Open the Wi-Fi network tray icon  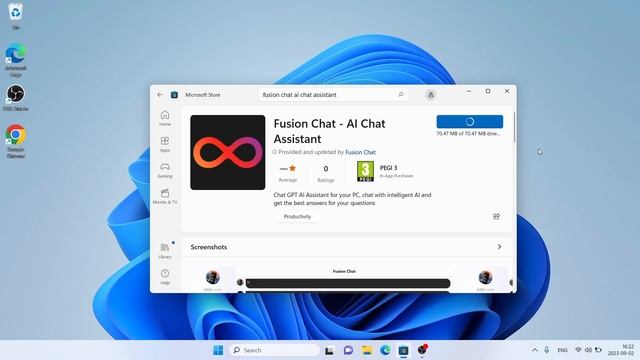(x=578, y=350)
